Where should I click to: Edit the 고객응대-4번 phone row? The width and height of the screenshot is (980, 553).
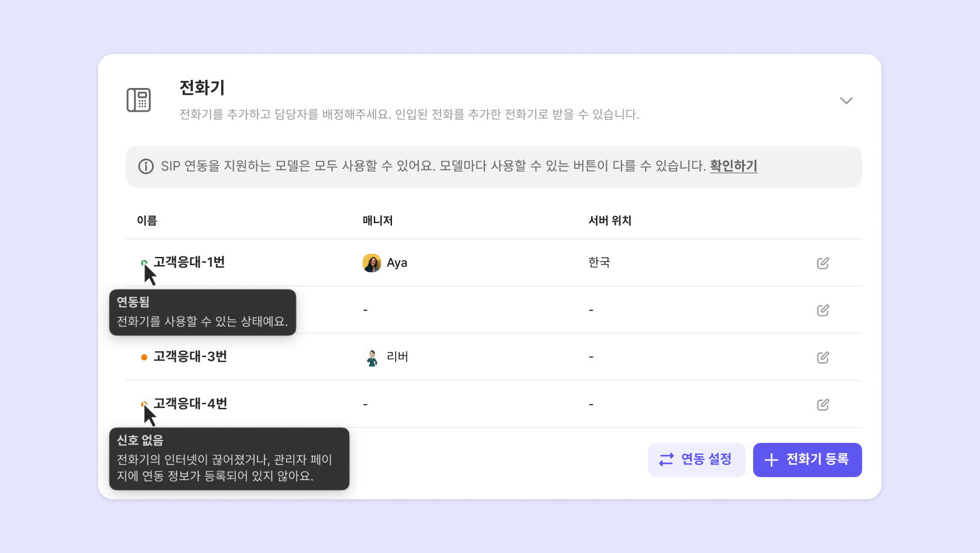pyautogui.click(x=823, y=404)
